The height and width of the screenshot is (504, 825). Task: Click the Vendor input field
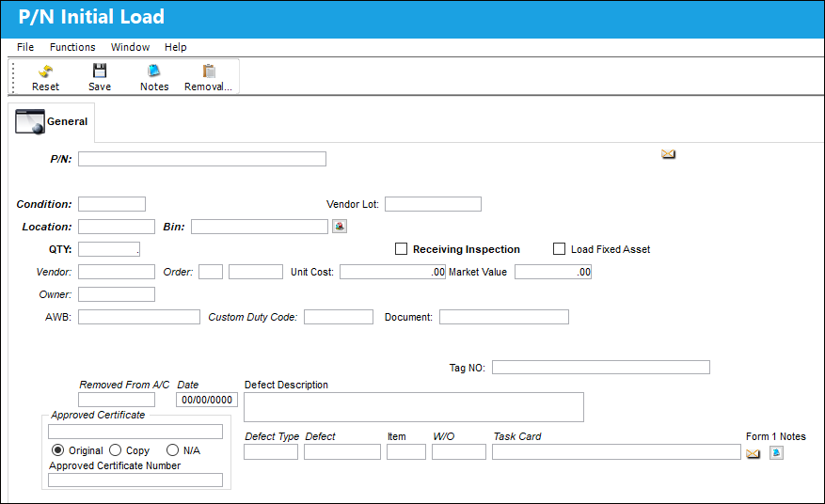[117, 272]
